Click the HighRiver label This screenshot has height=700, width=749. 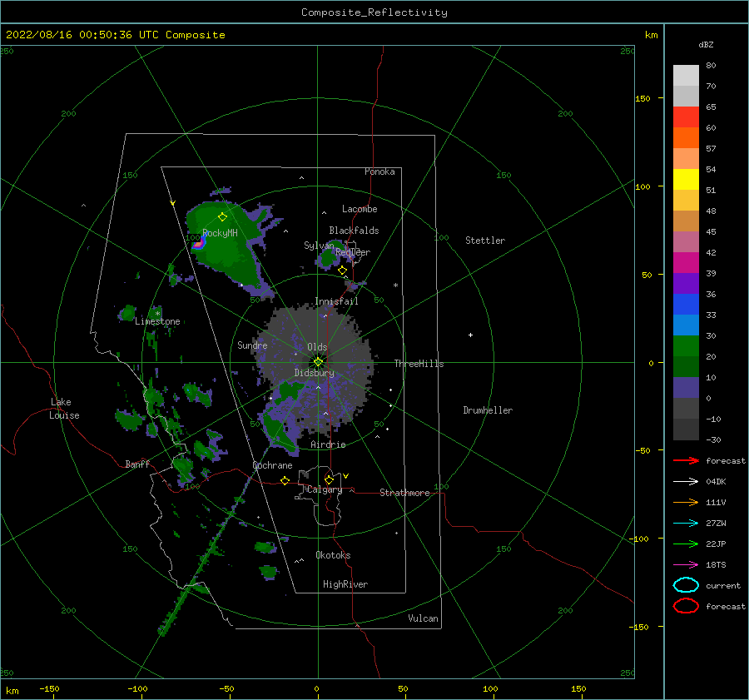coord(345,584)
